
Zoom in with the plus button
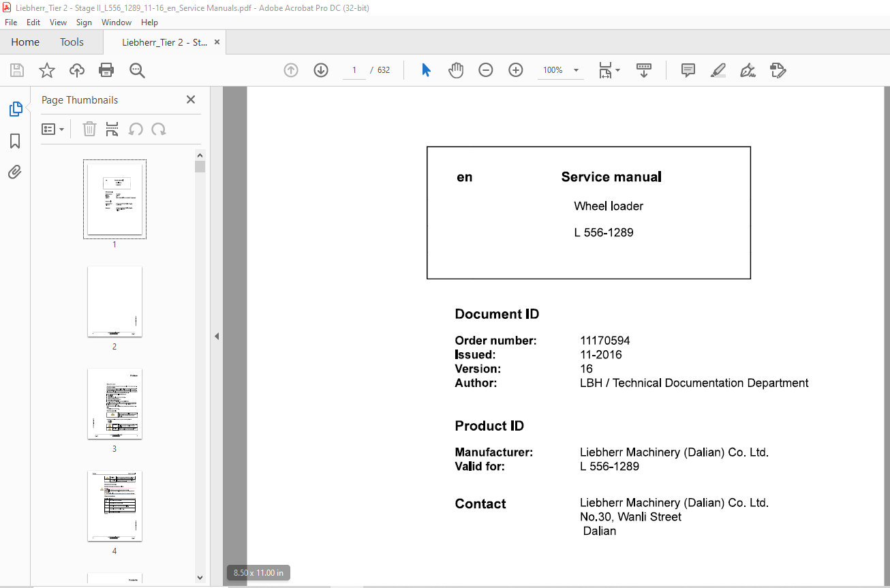pyautogui.click(x=516, y=70)
